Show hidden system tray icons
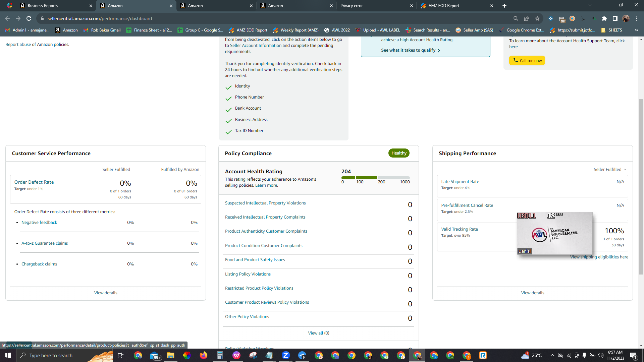The height and width of the screenshot is (362, 644). click(552, 355)
